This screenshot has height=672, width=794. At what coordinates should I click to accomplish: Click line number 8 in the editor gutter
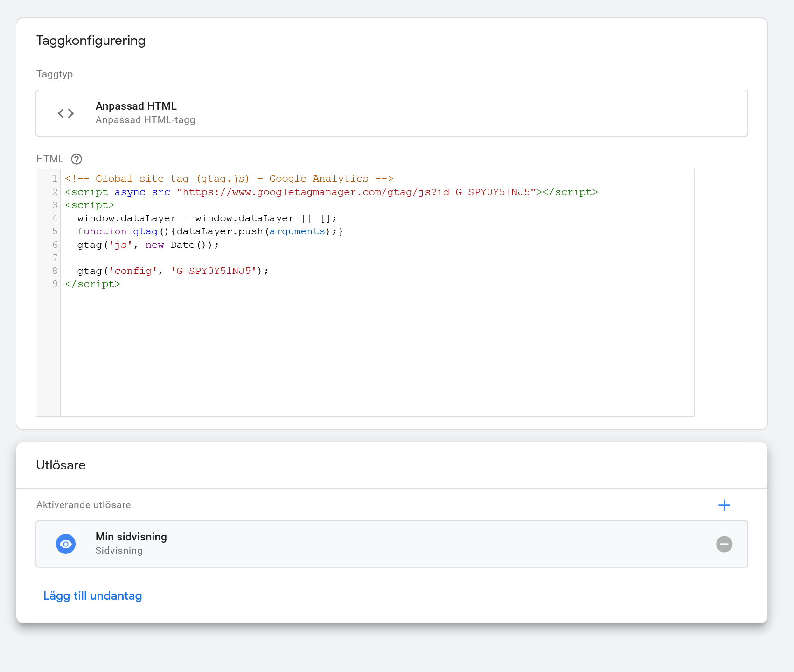[x=55, y=271]
